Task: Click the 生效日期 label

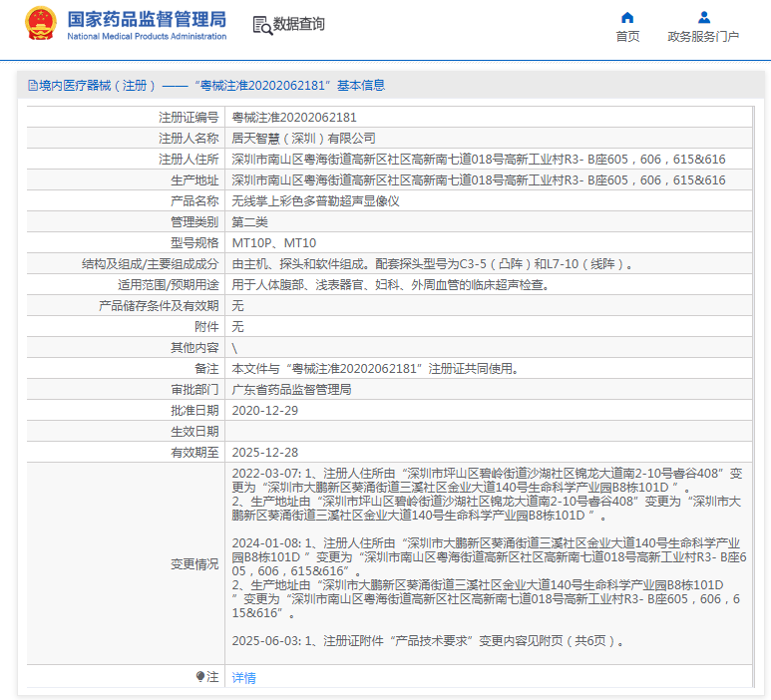Action: 194,432
